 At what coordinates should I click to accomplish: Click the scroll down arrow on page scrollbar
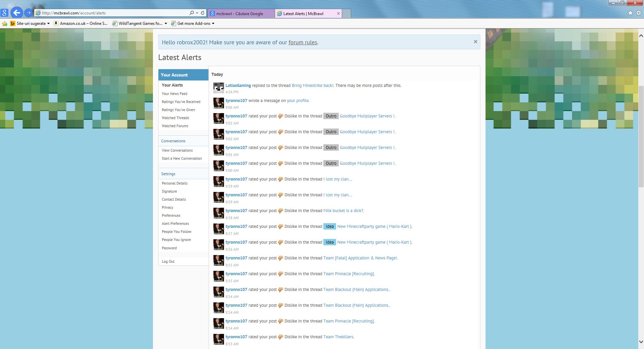tap(641, 342)
